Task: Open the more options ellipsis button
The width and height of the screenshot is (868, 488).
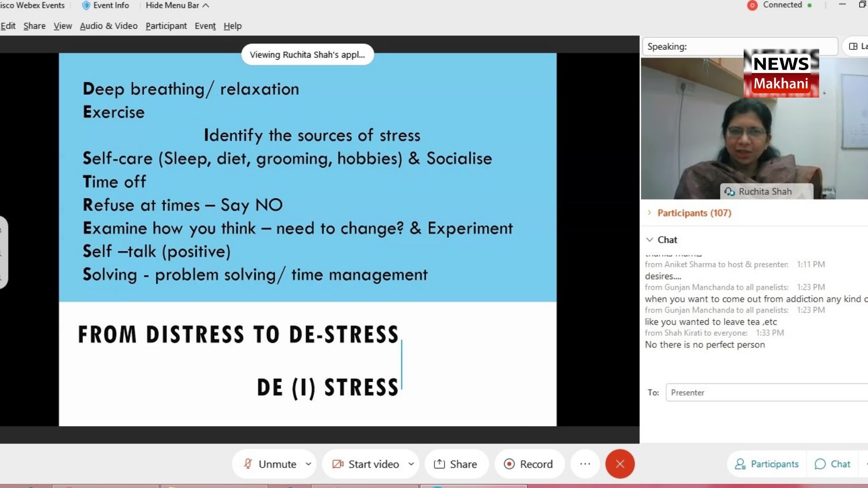Action: tap(585, 464)
